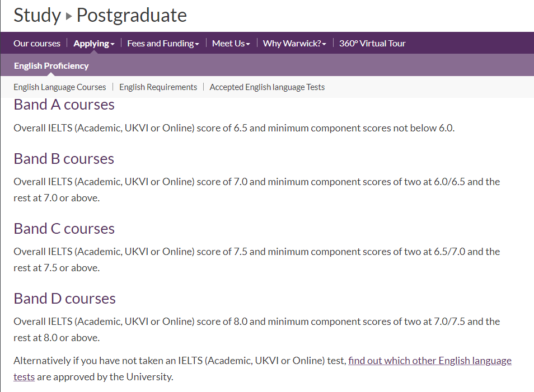The height and width of the screenshot is (392, 534).
Task: Click the caret arrow beside Why Warwick?
Action: [x=324, y=44]
